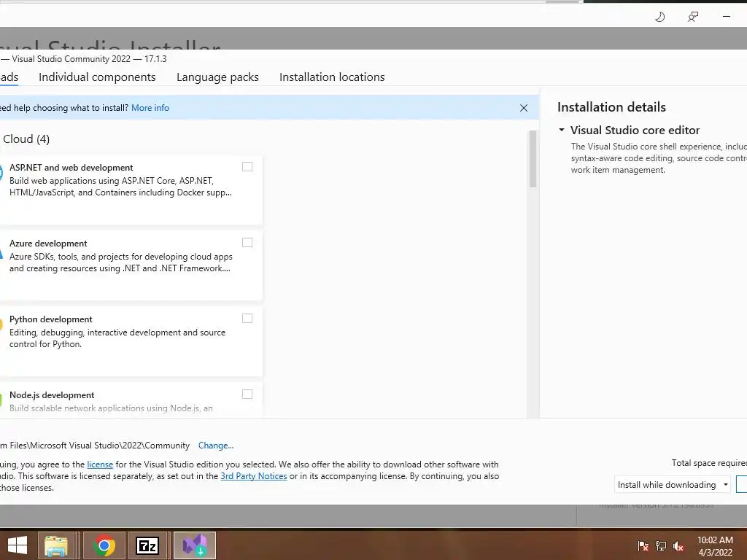Viewport: 747px width, 560px height.
Task: Check the Node.js development workload
Action: (x=247, y=394)
